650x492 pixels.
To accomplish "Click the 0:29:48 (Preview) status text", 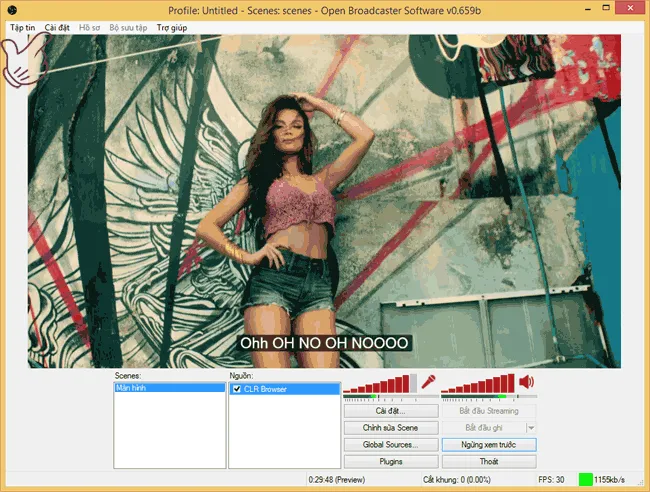I will (337, 480).
